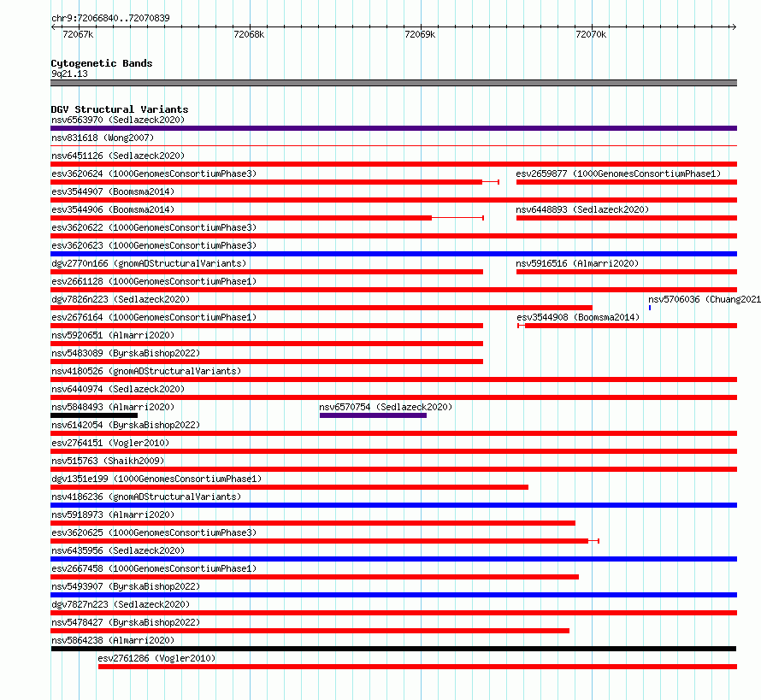
Task: Click nsv6448893 (Sedlazeck2020) variant label
Action: pyautogui.click(x=582, y=209)
